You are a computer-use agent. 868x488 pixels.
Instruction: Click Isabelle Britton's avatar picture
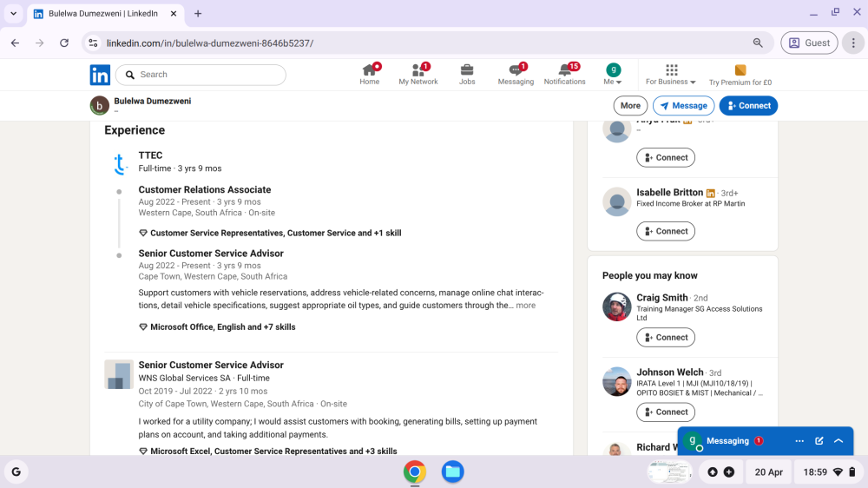pyautogui.click(x=616, y=201)
